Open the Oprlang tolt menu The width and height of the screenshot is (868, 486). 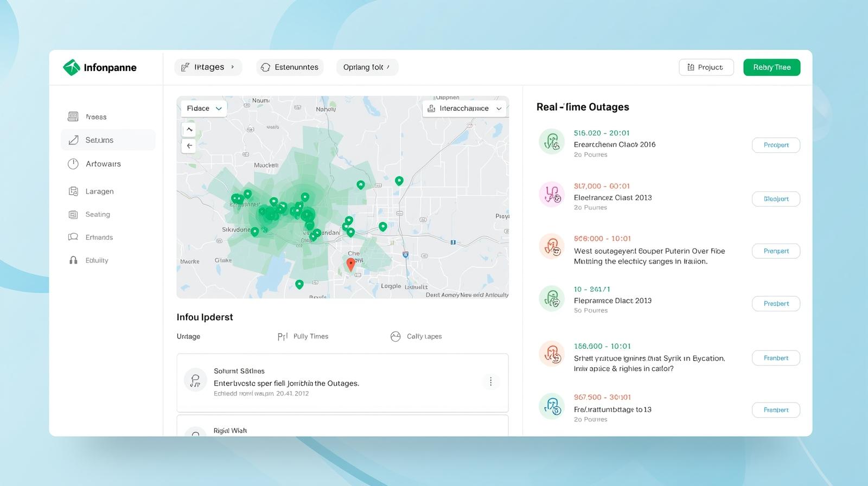[x=367, y=67]
